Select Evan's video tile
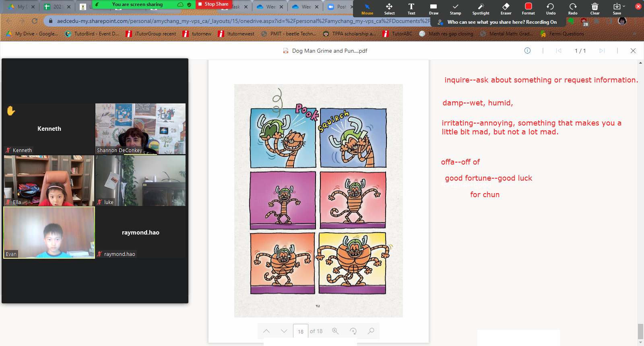This screenshot has width=644, height=346. (49, 233)
